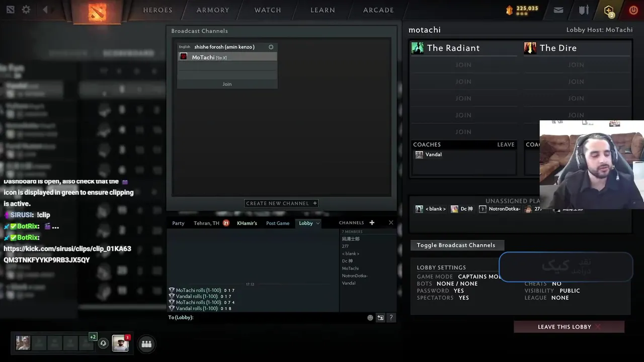Screen dimensions: 644x362
Task: Switch to the KHamir's chat tab
Action: click(247, 223)
